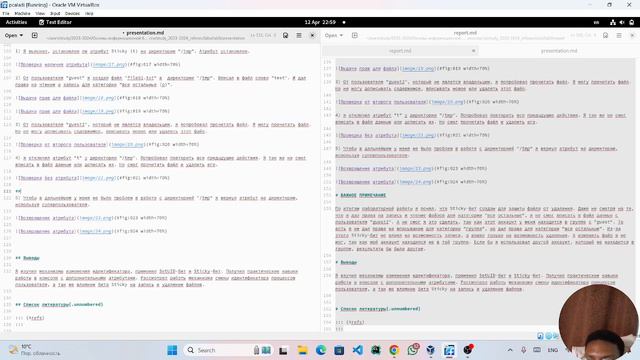The height and width of the screenshot is (360, 640).
Task: Open GNOME Activities overview
Action: pos(16,22)
